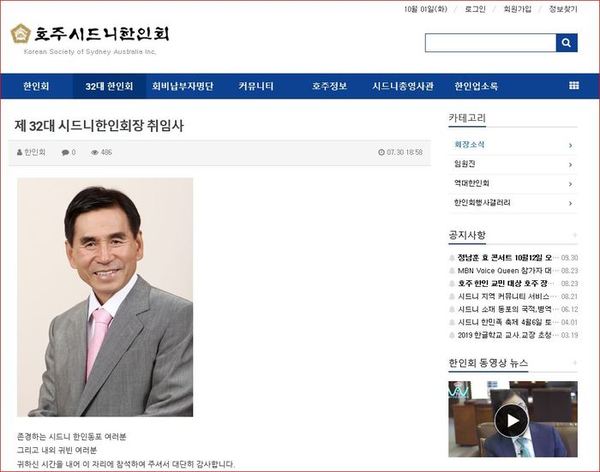Click the 한인회 author name
600x472 pixels.
(35, 152)
